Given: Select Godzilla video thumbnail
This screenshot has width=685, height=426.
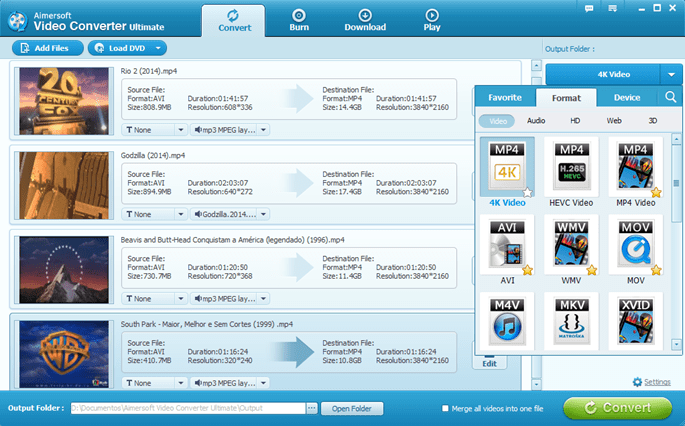Looking at the screenshot, I should (64, 185).
